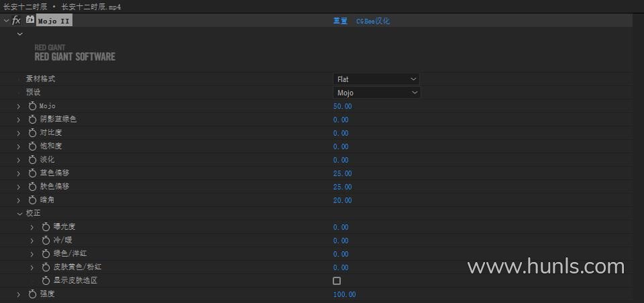Click the 重置 reset link
The width and height of the screenshot is (644, 303).
point(340,21)
